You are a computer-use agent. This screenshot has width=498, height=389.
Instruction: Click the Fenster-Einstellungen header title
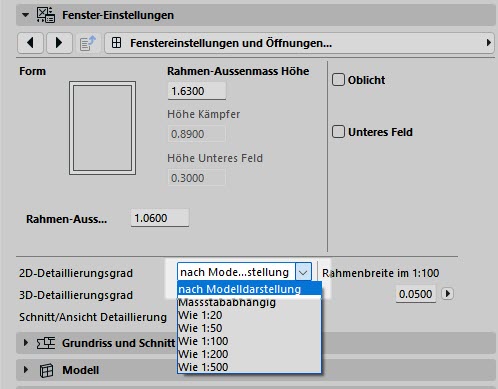click(x=118, y=15)
